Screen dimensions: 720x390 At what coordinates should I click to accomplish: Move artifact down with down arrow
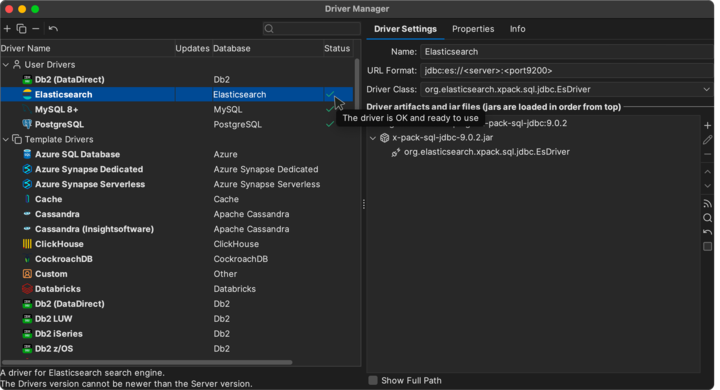pos(707,186)
